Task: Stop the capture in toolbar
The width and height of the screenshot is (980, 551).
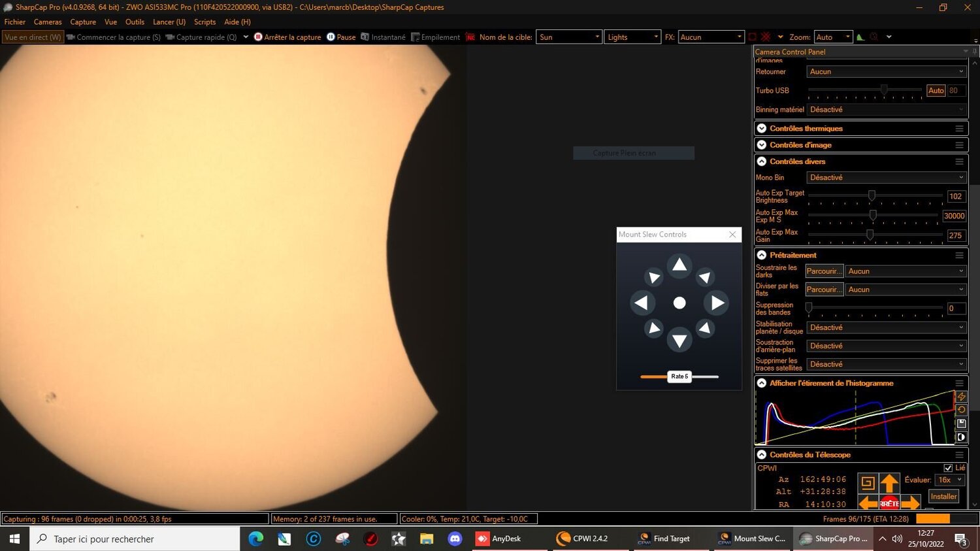Action: pos(287,37)
